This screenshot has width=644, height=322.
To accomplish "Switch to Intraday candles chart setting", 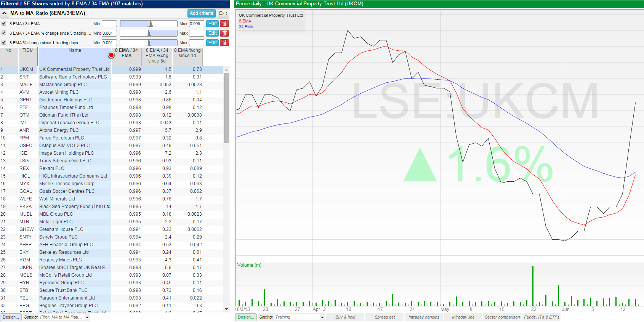I will 424,317.
